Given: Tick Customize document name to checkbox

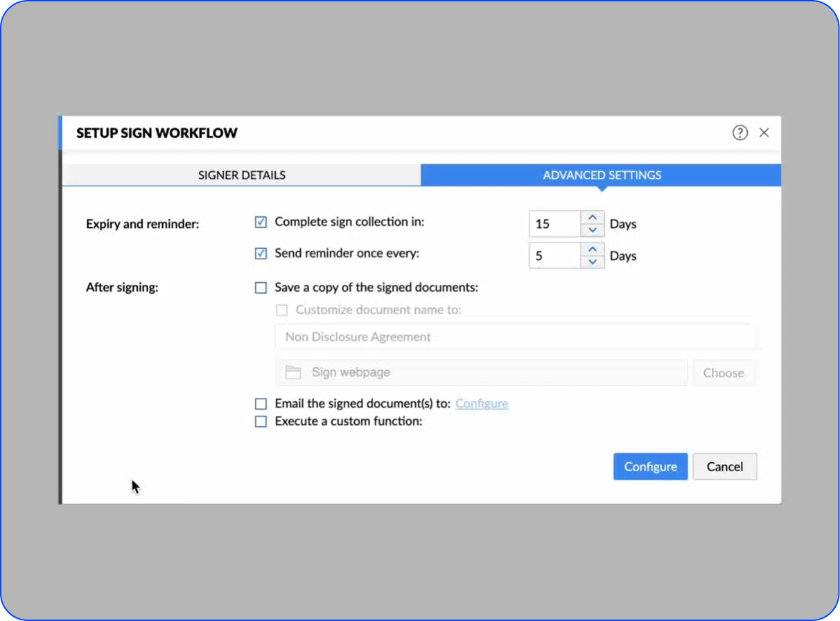Looking at the screenshot, I should (281, 310).
